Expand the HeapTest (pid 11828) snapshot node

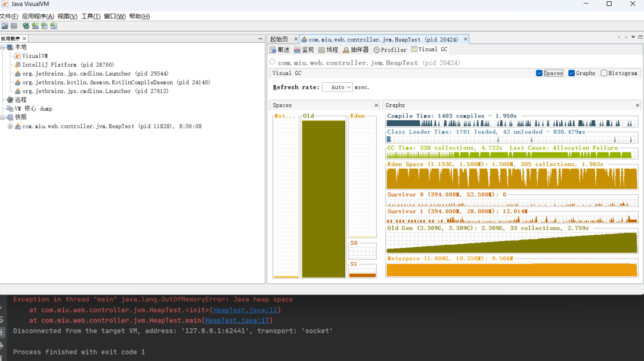[10, 126]
